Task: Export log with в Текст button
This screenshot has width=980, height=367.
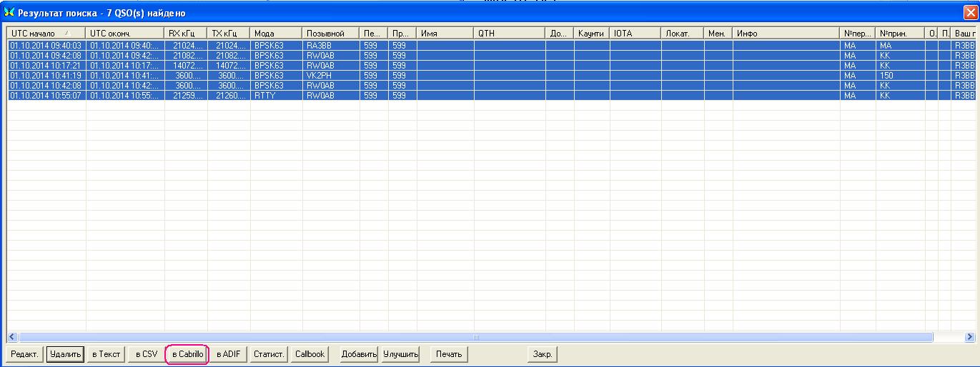Action: click(106, 354)
